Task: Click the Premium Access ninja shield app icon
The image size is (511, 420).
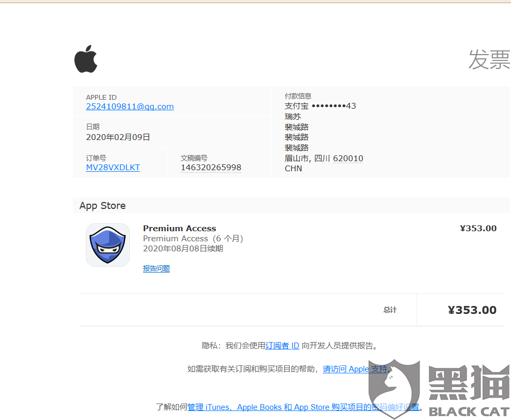Action: pos(108,245)
